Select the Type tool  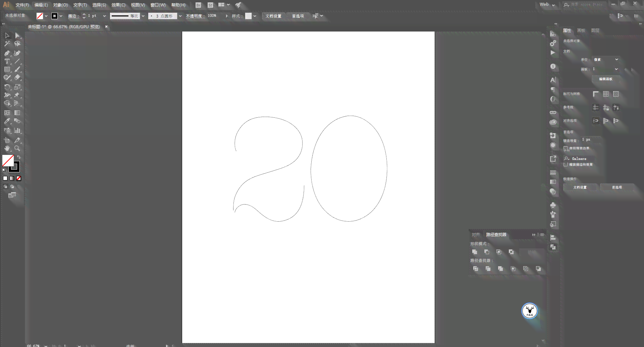pyautogui.click(x=7, y=61)
